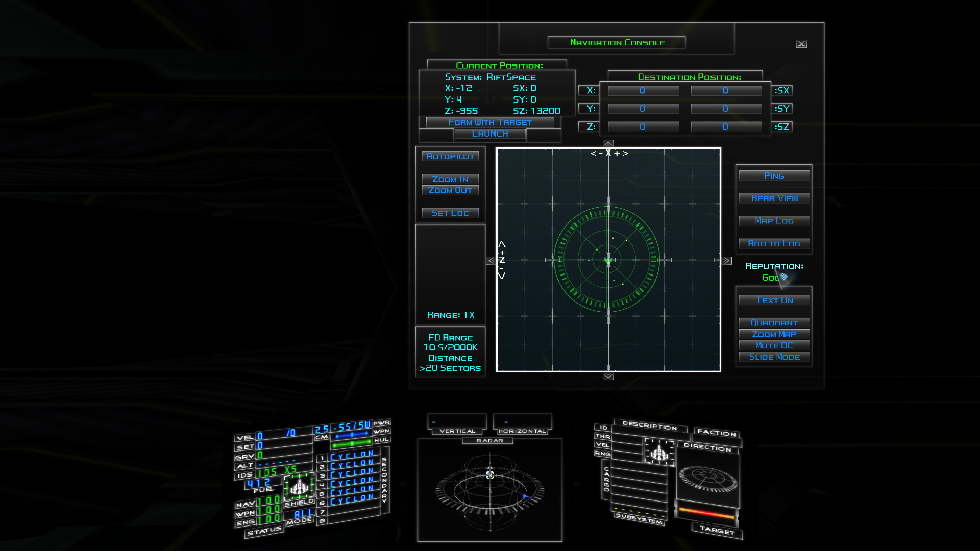Click the Subsystem label in target panel

(x=639, y=519)
